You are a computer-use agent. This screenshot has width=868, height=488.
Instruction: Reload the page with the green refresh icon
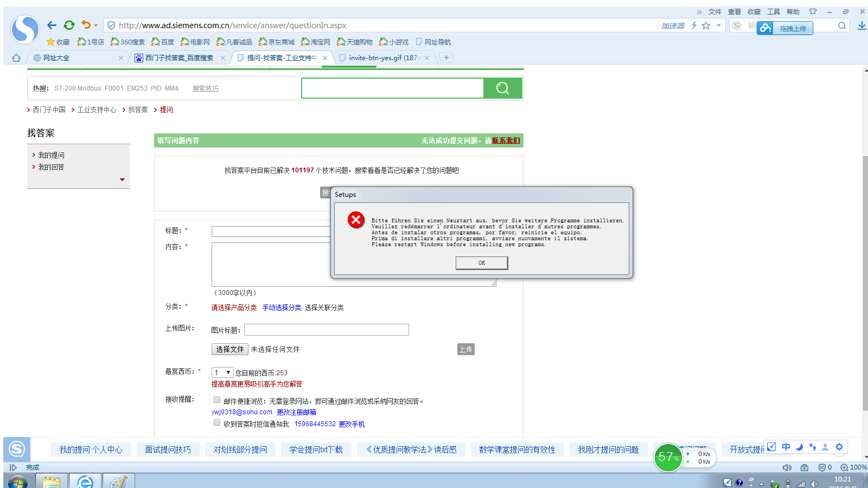pyautogui.click(x=69, y=25)
